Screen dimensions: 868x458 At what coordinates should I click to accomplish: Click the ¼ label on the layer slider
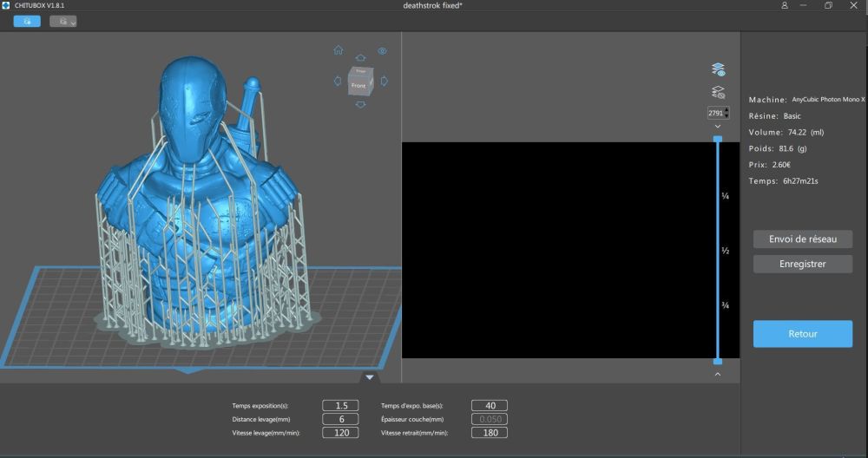725,196
